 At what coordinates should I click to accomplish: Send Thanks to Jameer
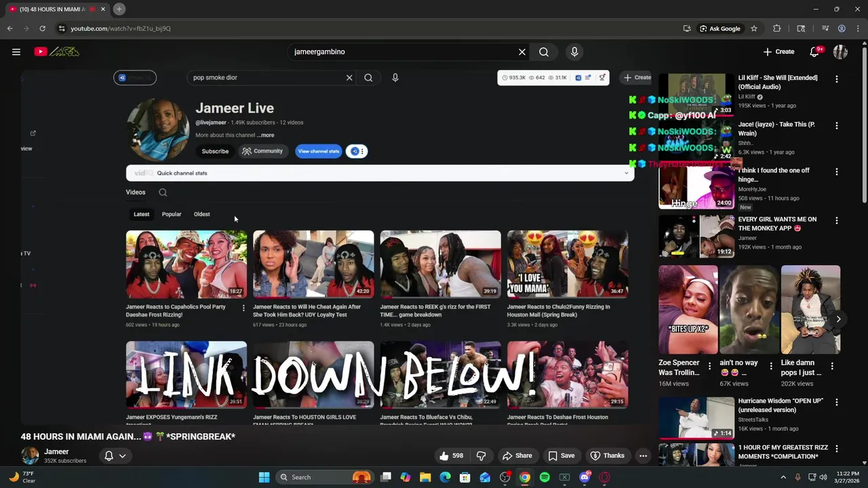point(608,455)
